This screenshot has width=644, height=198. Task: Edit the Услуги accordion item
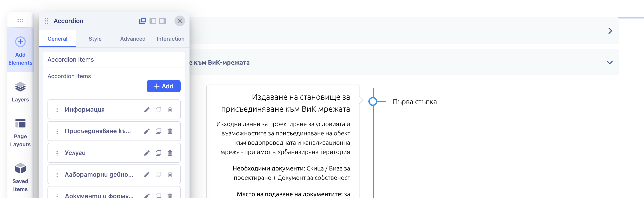point(147,153)
